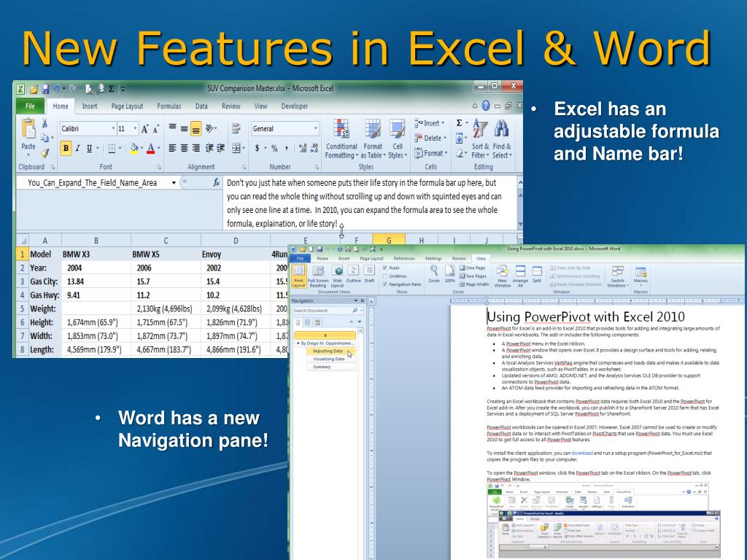
Task: Click the Zoom magnifier in Word
Action: point(434,273)
